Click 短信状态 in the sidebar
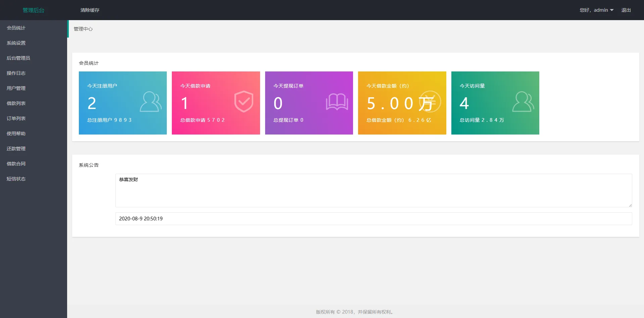Screen dimensions: 644x318 click(16, 179)
